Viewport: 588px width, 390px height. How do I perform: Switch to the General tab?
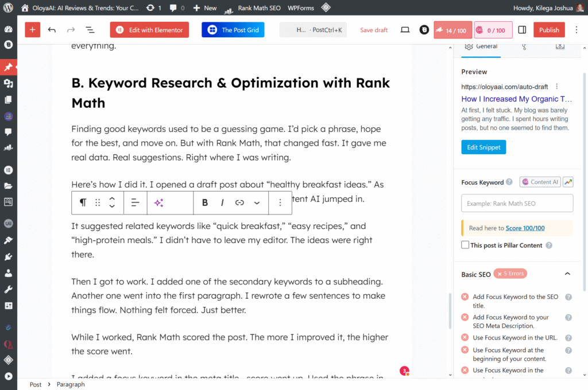click(x=481, y=46)
